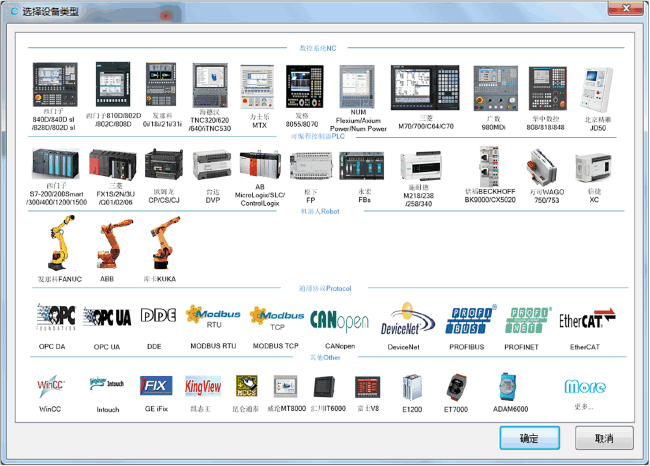Choose the PROFINET protocol icon
The width and height of the screenshot is (650, 466).
coord(525,318)
